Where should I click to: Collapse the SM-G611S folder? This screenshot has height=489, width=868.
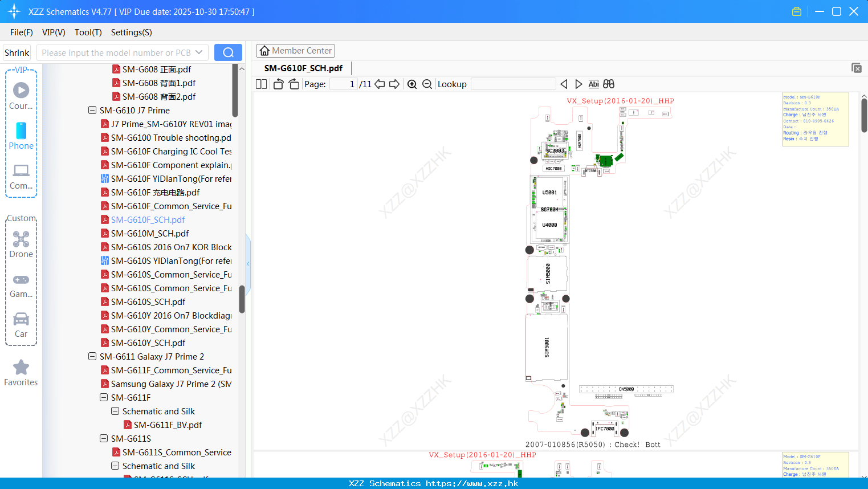point(104,438)
